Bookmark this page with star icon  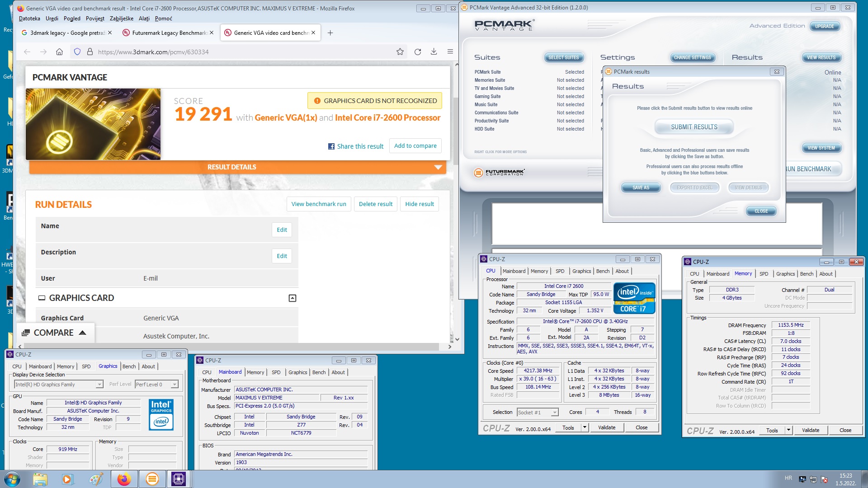[x=400, y=52]
